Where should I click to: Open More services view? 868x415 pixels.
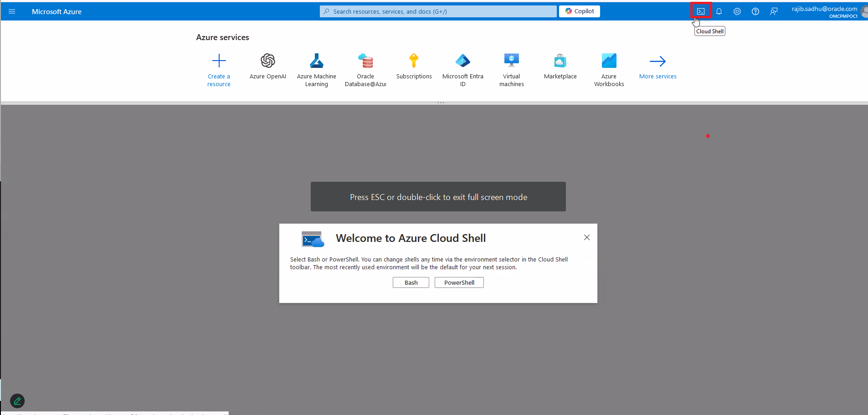pos(657,64)
